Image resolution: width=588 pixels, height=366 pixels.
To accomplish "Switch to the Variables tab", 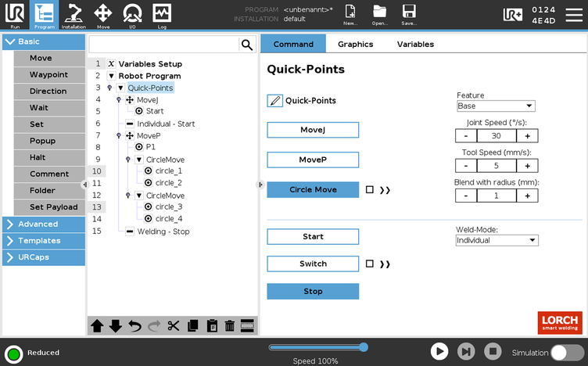I will click(x=415, y=45).
